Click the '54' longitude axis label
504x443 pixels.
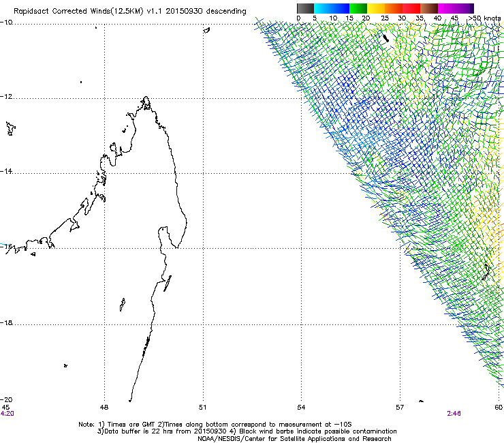click(301, 408)
